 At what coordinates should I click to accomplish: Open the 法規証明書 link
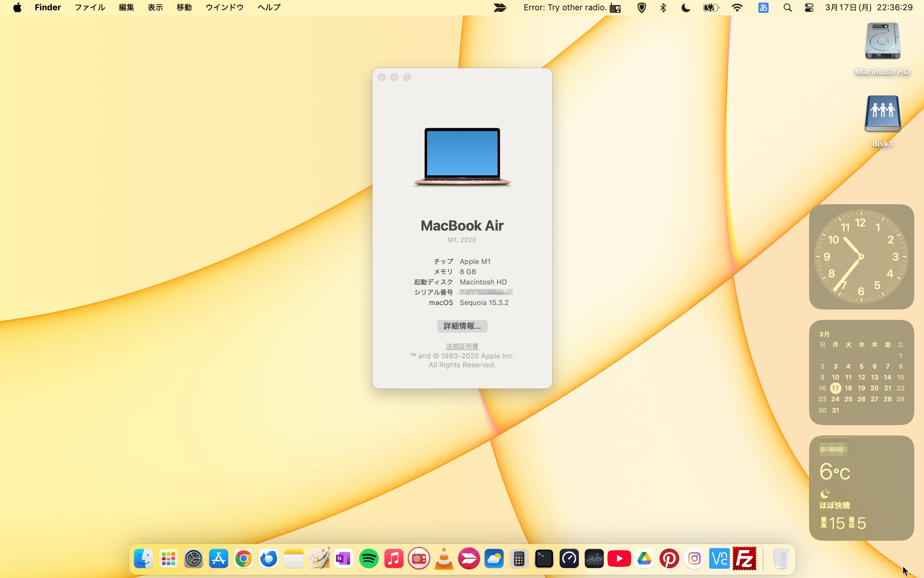462,346
